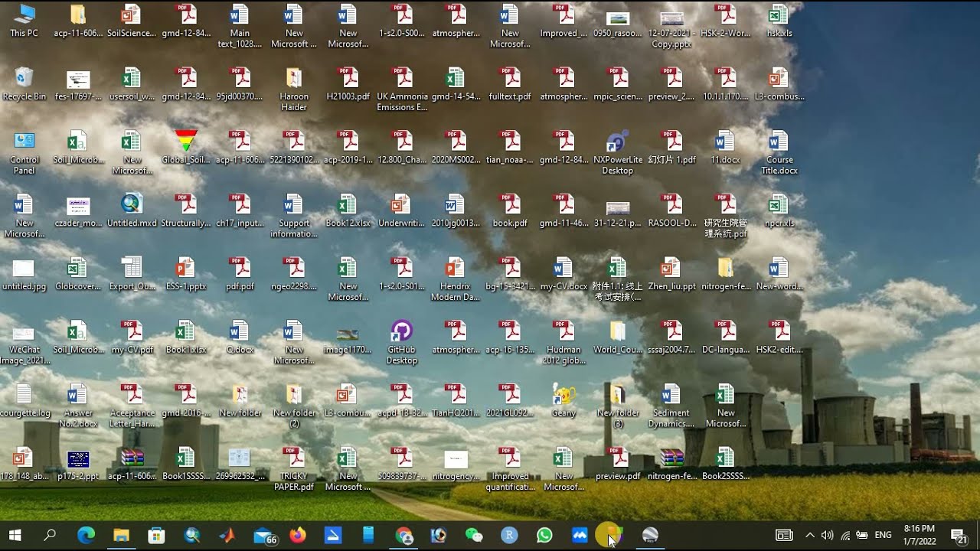Open the New folder (3) icon
The image size is (980, 551).
(x=617, y=406)
